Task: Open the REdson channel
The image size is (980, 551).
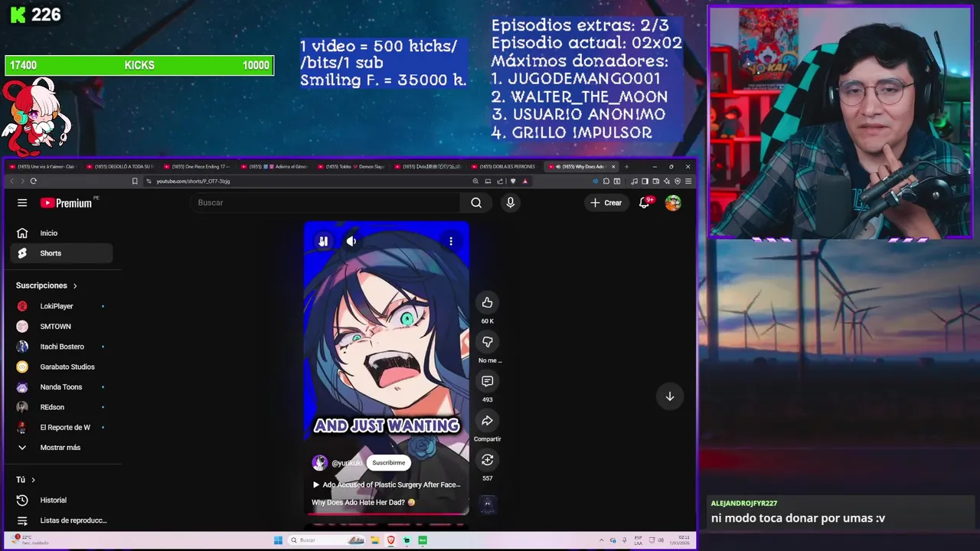Action: click(61, 407)
